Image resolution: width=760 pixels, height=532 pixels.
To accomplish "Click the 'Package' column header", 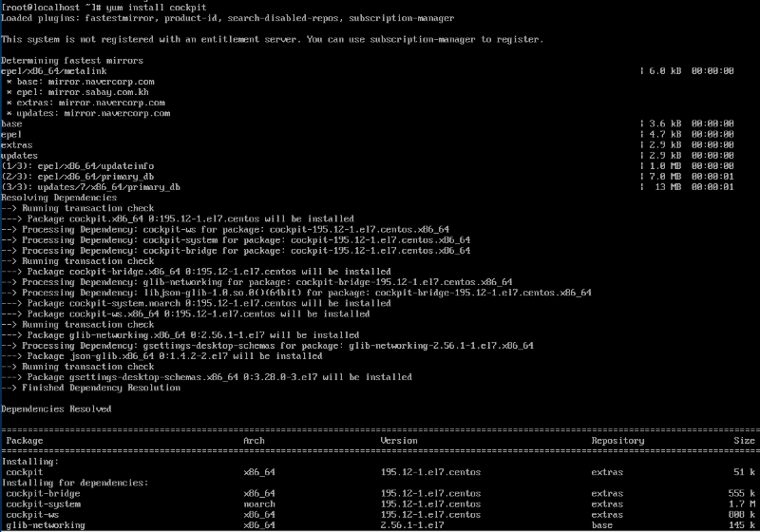I will [24, 441].
